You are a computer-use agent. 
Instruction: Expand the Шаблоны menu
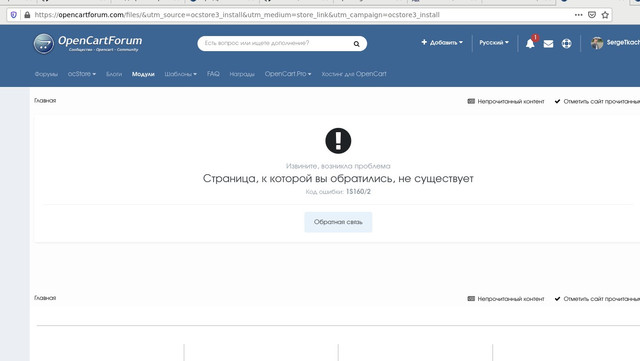pyautogui.click(x=180, y=74)
